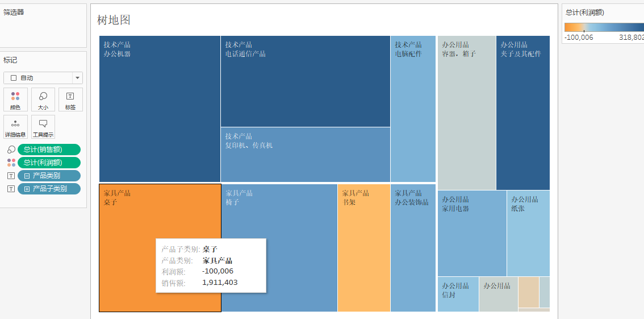Select the 纸张 treemap tile
Viewport: 644px width, 319px height.
point(528,234)
